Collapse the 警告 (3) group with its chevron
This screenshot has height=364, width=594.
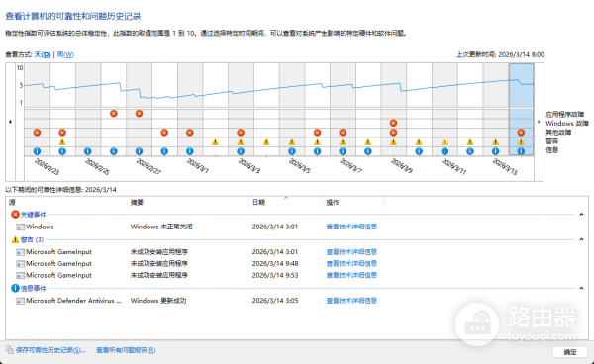click(x=581, y=239)
